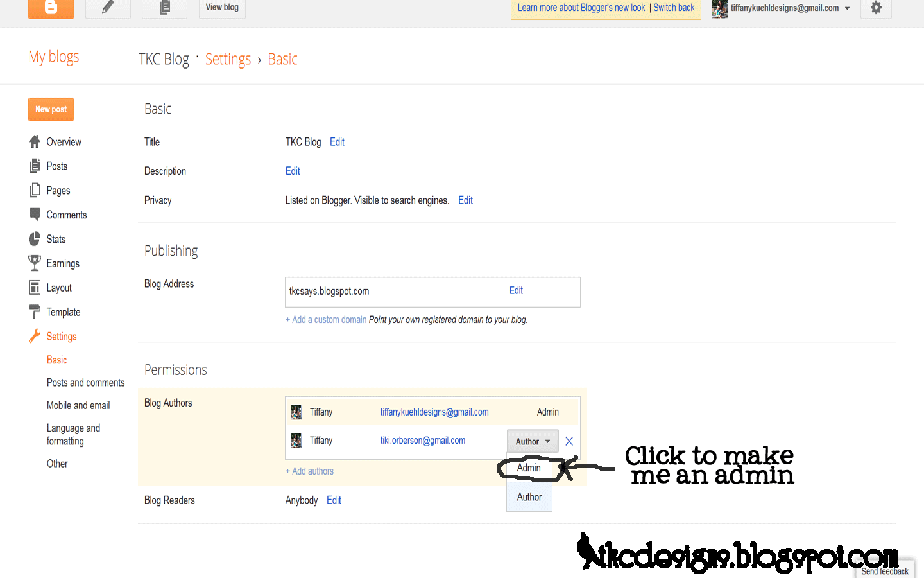
Task: Click the Send feedback button
Action: 885,571
